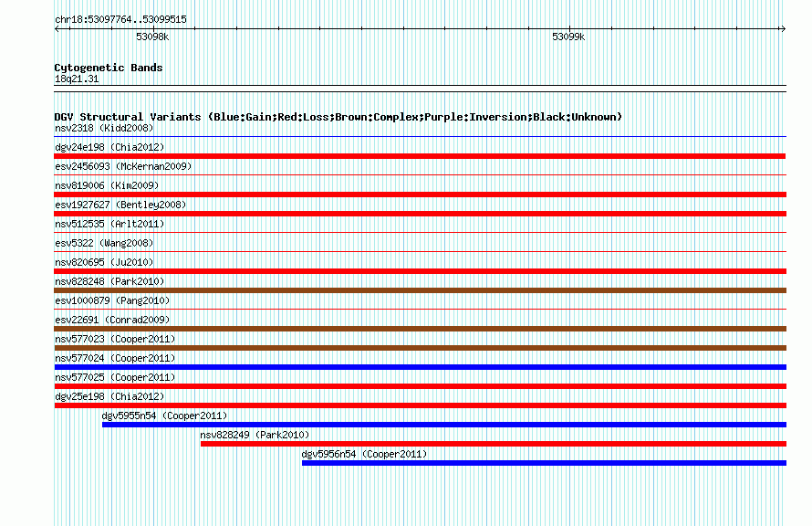The width and height of the screenshot is (812, 526).
Task: Open nsv828249 (Park2010) variant label
Action: 255,435
